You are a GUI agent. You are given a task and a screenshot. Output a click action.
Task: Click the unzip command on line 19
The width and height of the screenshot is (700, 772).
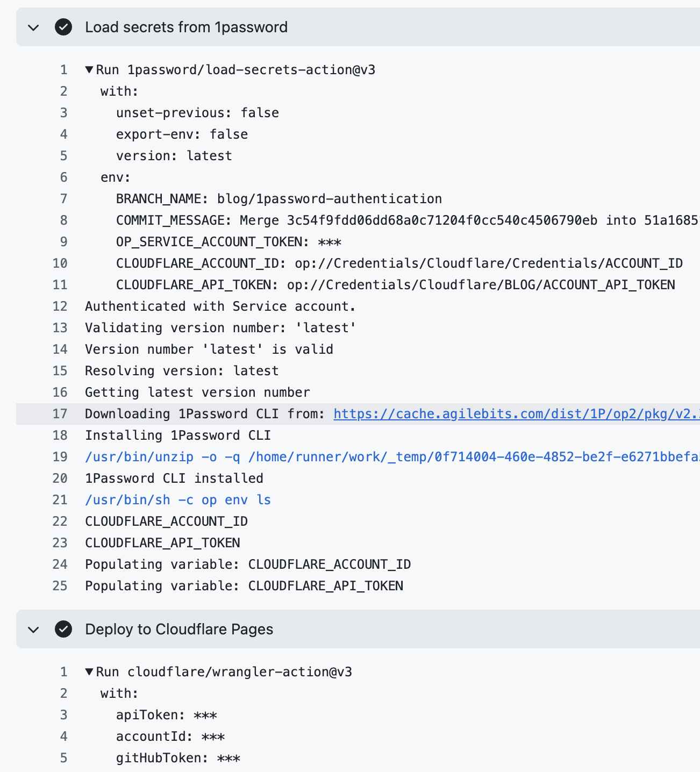269,456
